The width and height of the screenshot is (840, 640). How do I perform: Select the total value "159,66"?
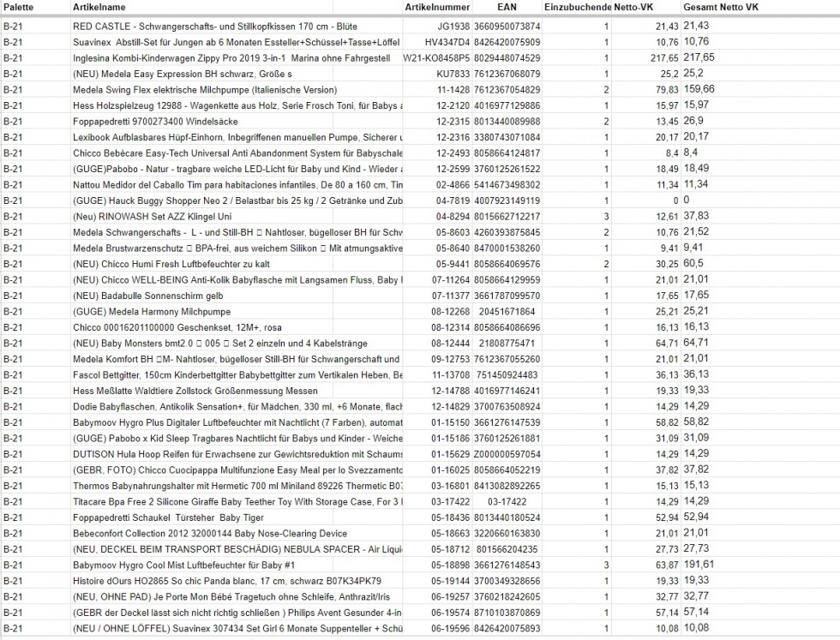click(x=699, y=89)
